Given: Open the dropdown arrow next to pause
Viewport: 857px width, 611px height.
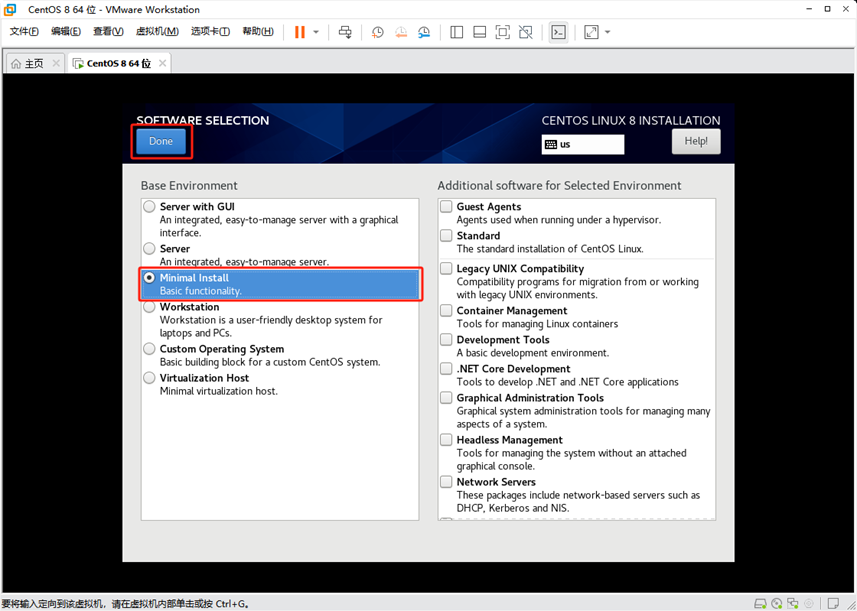Looking at the screenshot, I should (x=316, y=32).
